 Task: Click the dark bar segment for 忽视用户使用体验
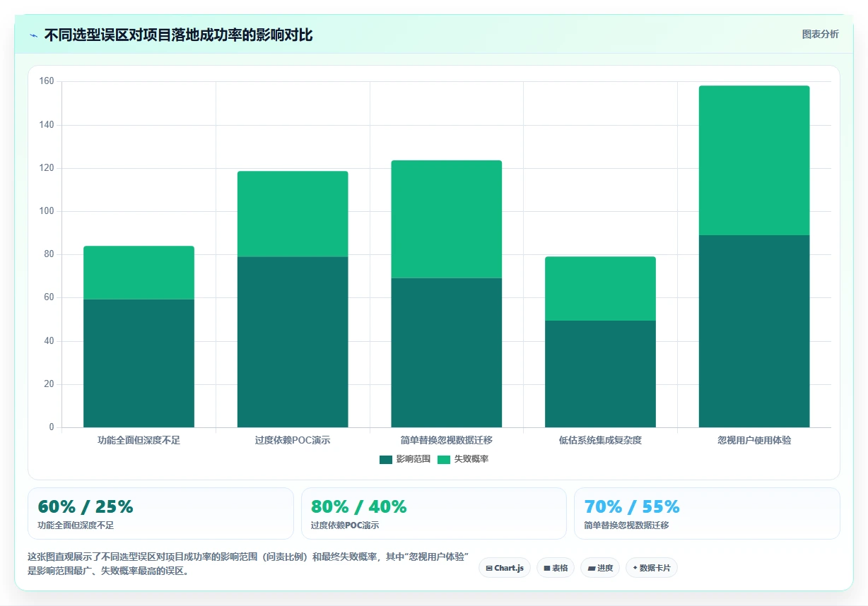(x=754, y=331)
